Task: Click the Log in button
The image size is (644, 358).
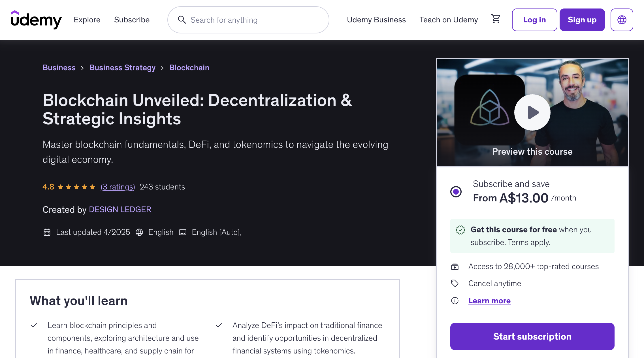Action: 534,20
